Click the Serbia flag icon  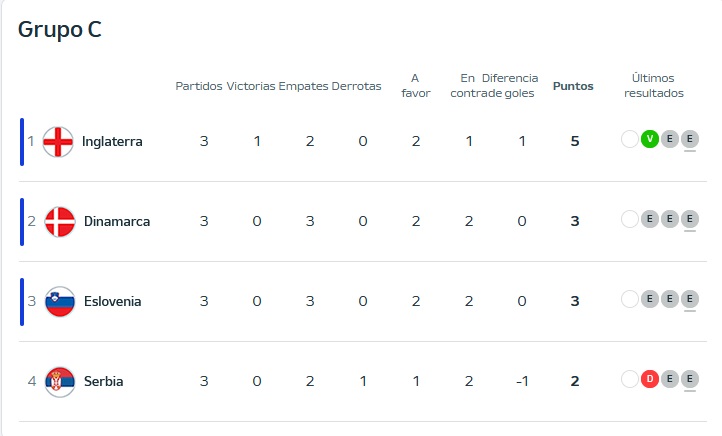click(x=60, y=381)
